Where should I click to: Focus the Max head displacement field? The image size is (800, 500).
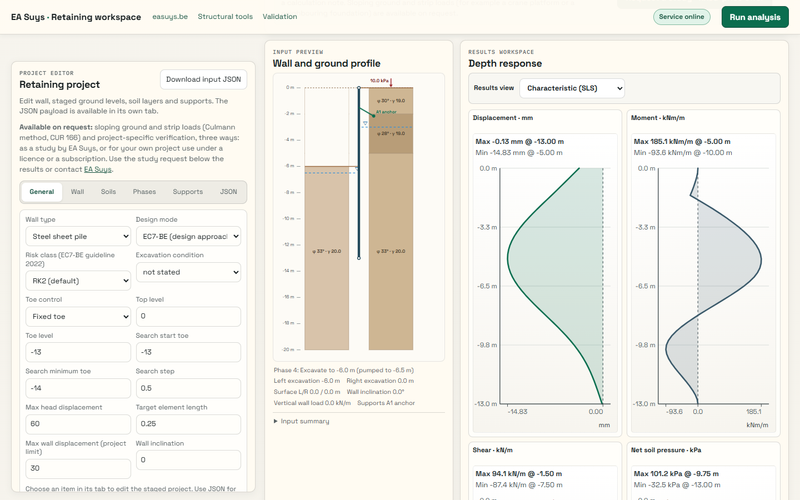click(78, 424)
